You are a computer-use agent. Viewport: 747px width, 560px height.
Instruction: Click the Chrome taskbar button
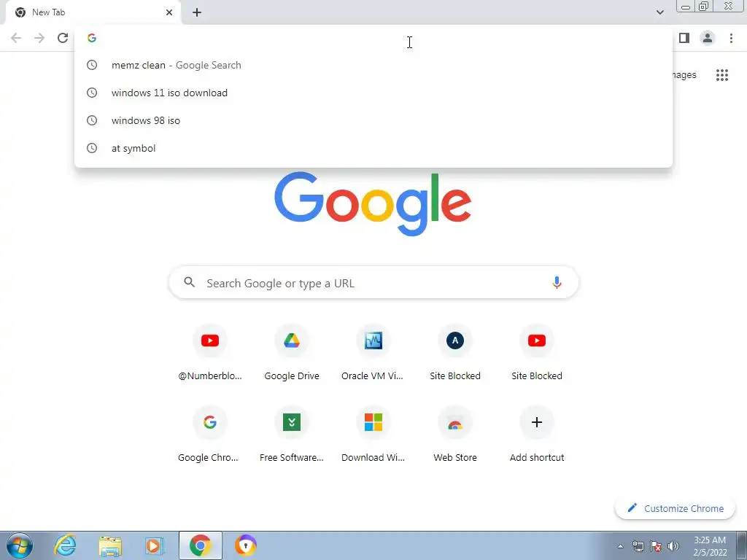201,545
